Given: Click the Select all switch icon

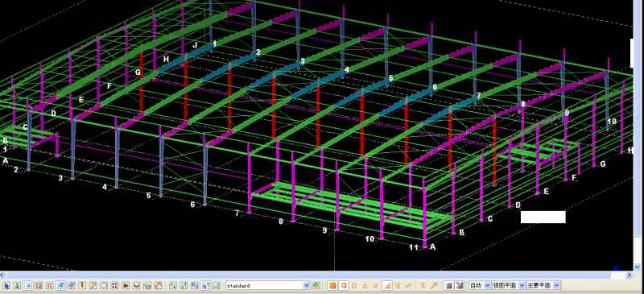Looking at the screenshot, I should point(6,285).
